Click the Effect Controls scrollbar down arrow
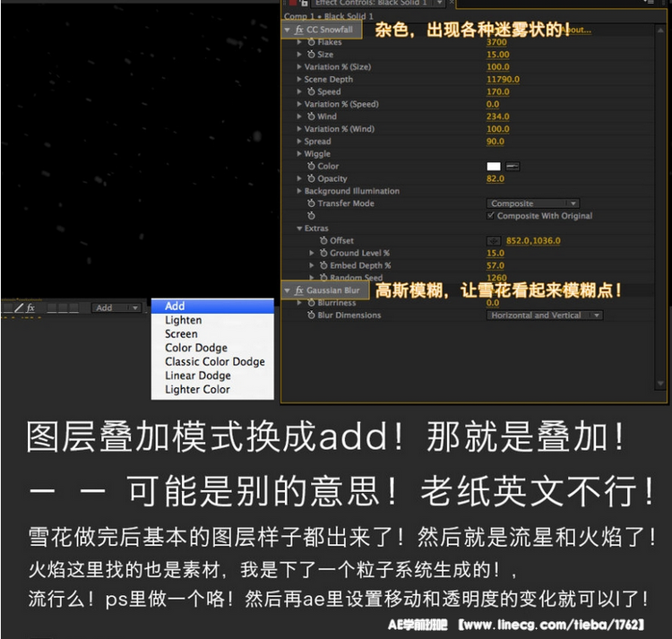This screenshot has height=639, width=672. [x=660, y=384]
